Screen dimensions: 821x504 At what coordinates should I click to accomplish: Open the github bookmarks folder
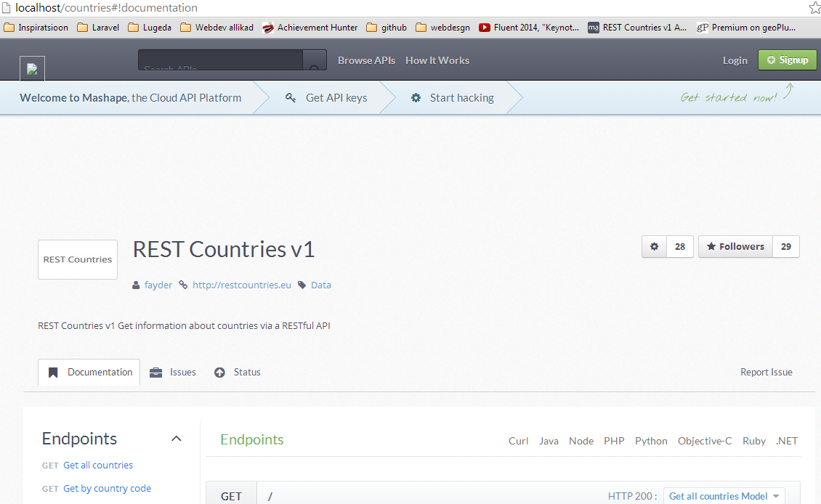click(x=387, y=27)
